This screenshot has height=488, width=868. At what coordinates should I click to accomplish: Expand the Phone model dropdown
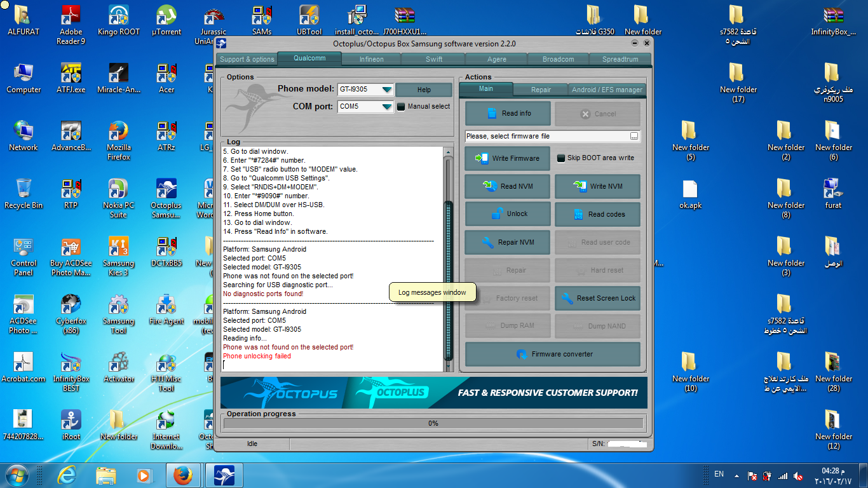click(x=386, y=90)
